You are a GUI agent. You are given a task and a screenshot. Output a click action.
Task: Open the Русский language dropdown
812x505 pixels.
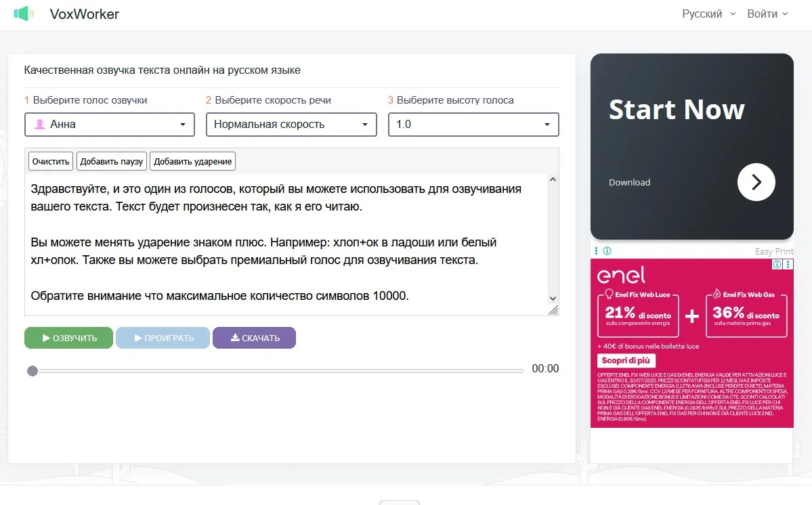coord(708,14)
